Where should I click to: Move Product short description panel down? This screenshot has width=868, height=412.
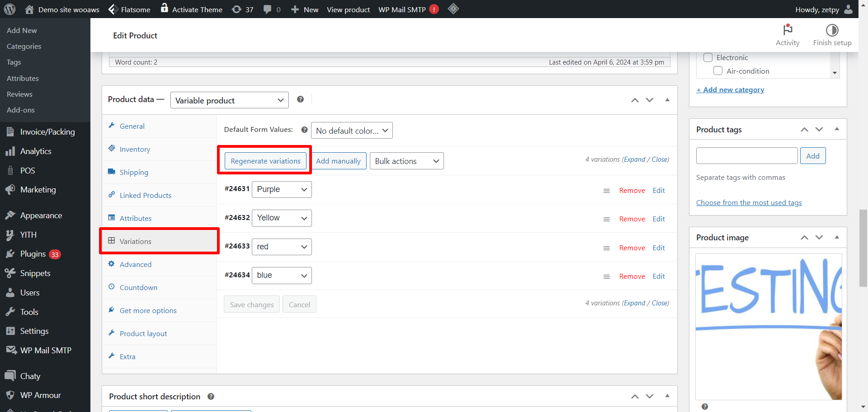650,397
